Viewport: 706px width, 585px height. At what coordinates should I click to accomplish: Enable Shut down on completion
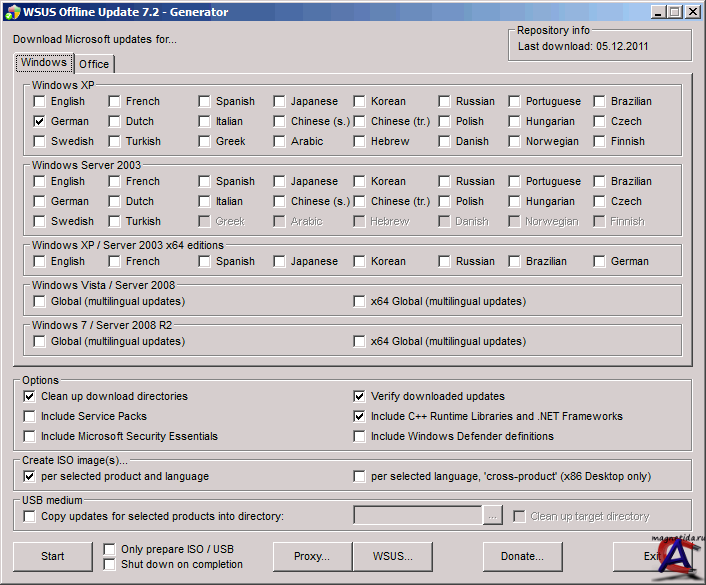(110, 564)
